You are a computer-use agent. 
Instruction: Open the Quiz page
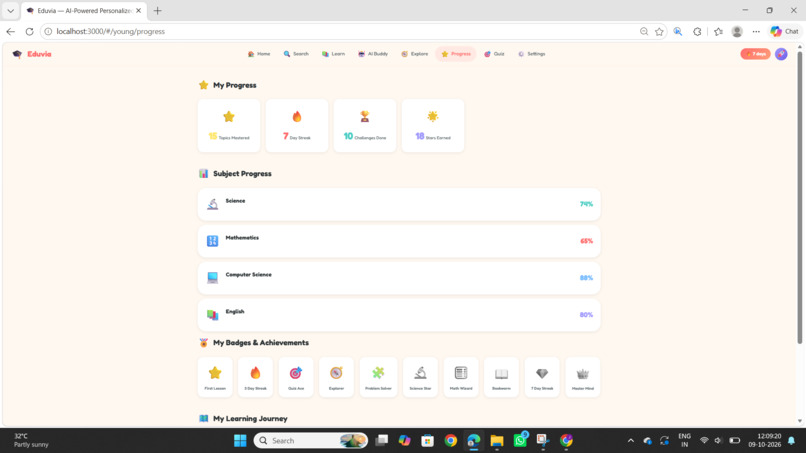click(x=494, y=54)
